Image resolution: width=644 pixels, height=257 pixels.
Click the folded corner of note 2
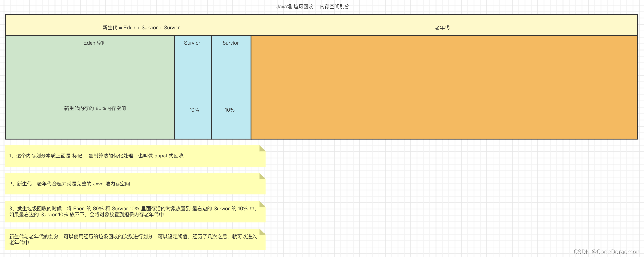[262, 176]
